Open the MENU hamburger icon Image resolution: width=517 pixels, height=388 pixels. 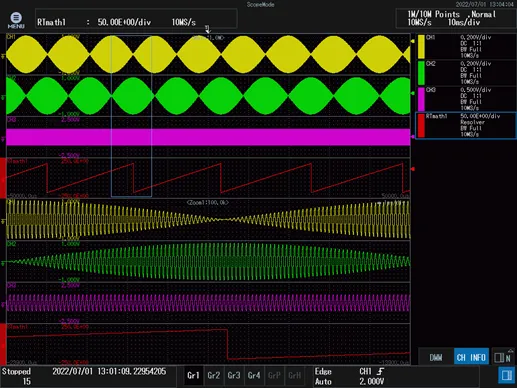tap(16, 20)
